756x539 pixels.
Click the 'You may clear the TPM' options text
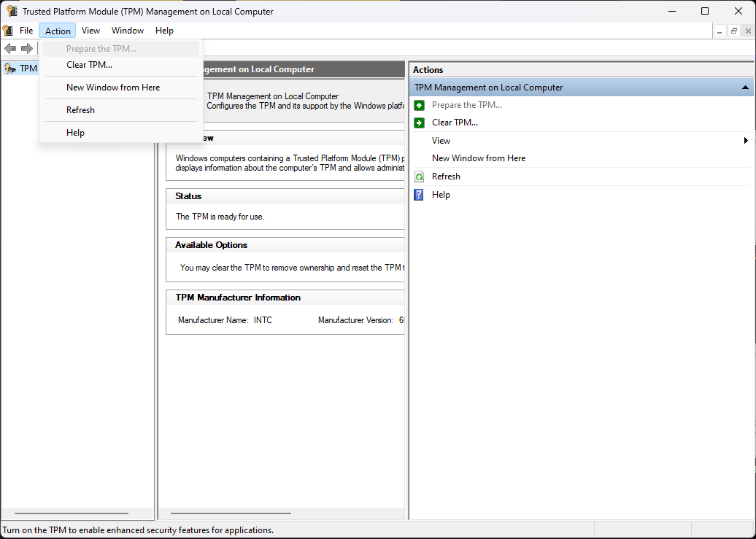point(292,268)
